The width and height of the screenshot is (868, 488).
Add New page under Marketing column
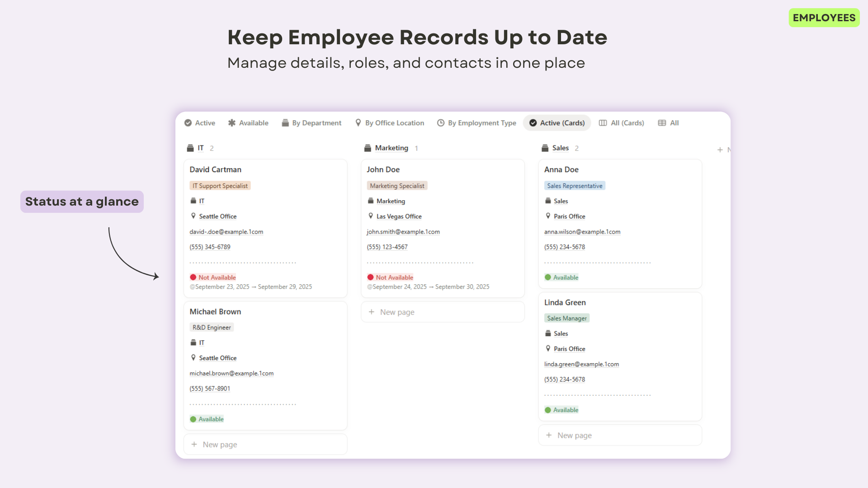(x=397, y=312)
